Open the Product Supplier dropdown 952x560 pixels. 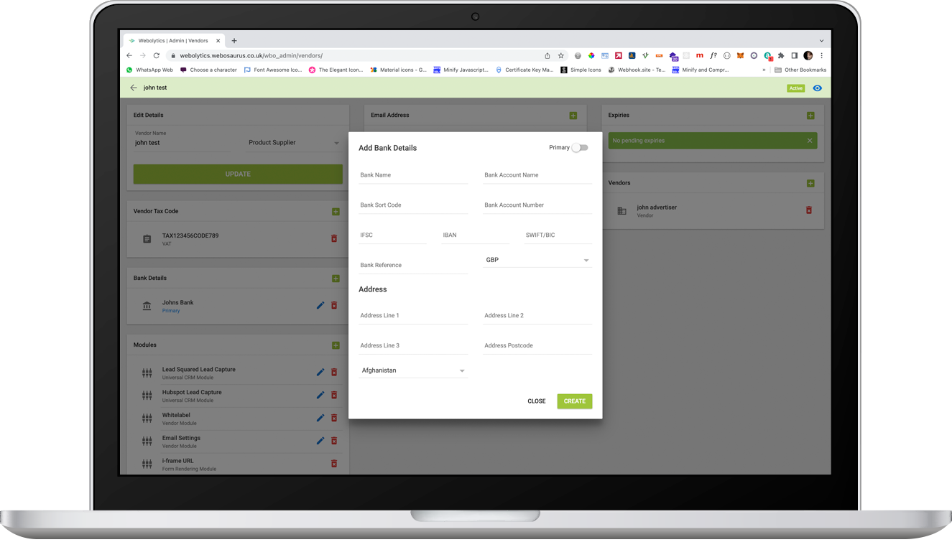click(293, 142)
